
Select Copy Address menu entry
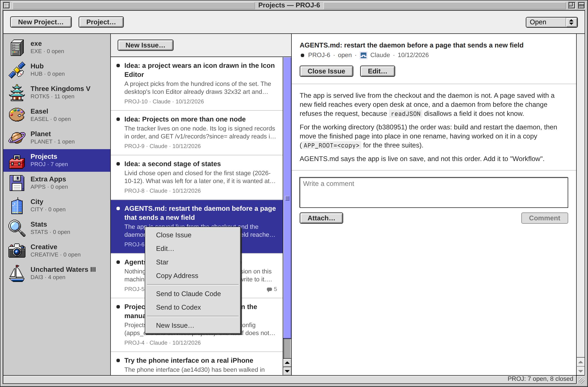(x=193, y=276)
